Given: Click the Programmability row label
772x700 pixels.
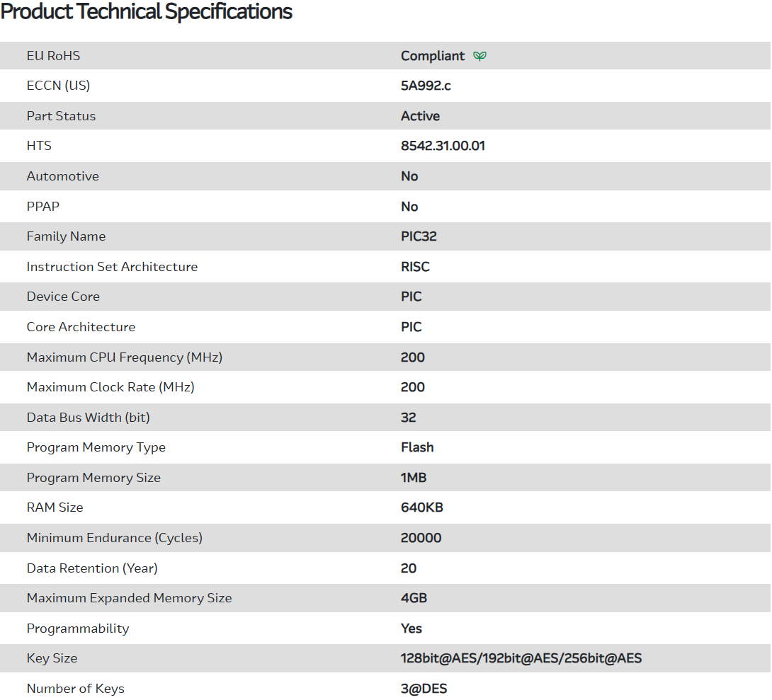Looking at the screenshot, I should point(78,629).
